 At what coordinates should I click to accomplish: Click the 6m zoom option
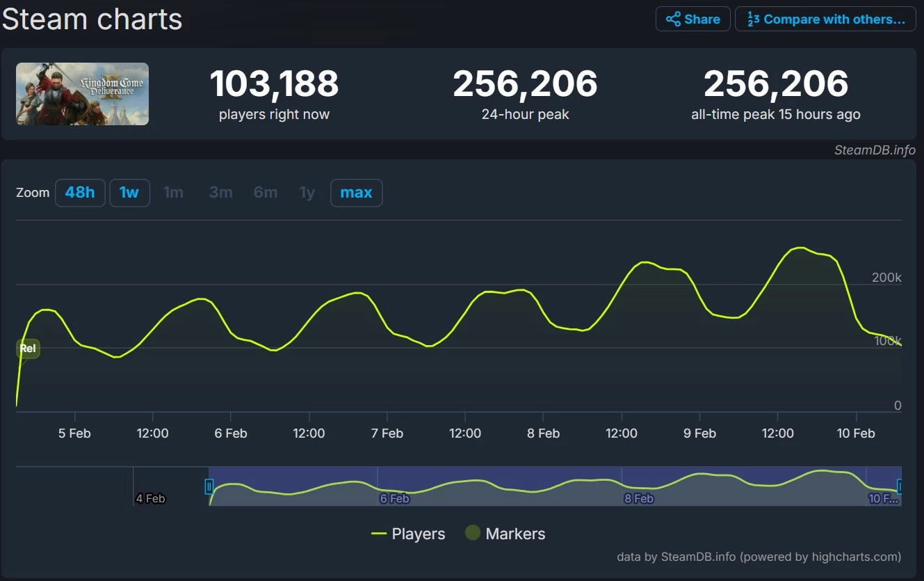(x=265, y=193)
